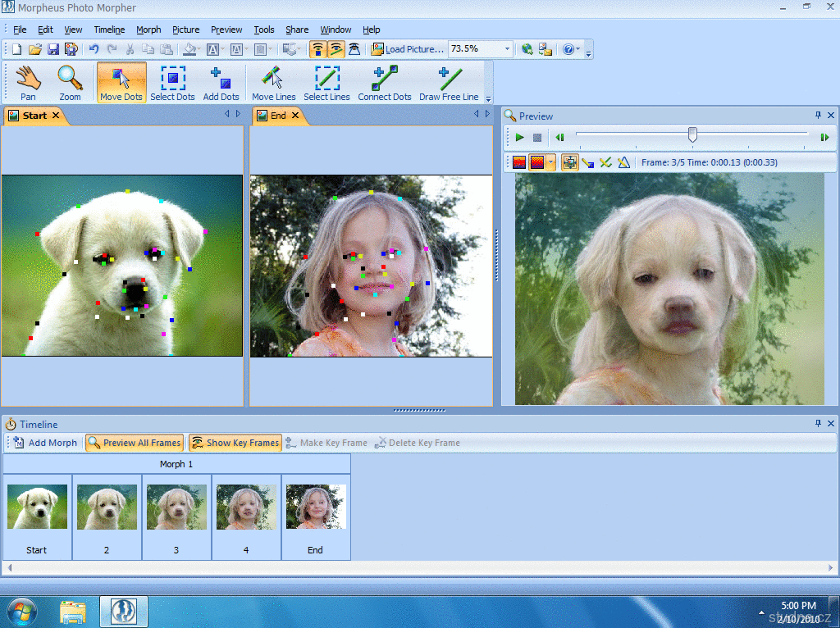
Task: Click the Save icon in toolbar
Action: [53, 49]
